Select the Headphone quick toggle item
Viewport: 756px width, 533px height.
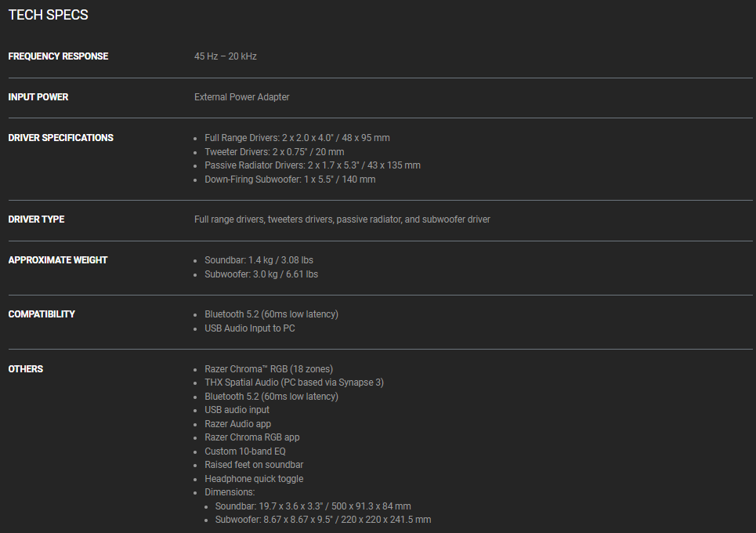[x=254, y=479]
